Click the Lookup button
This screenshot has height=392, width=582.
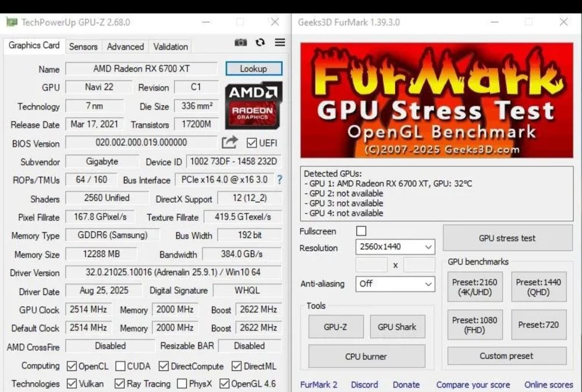[x=254, y=69]
